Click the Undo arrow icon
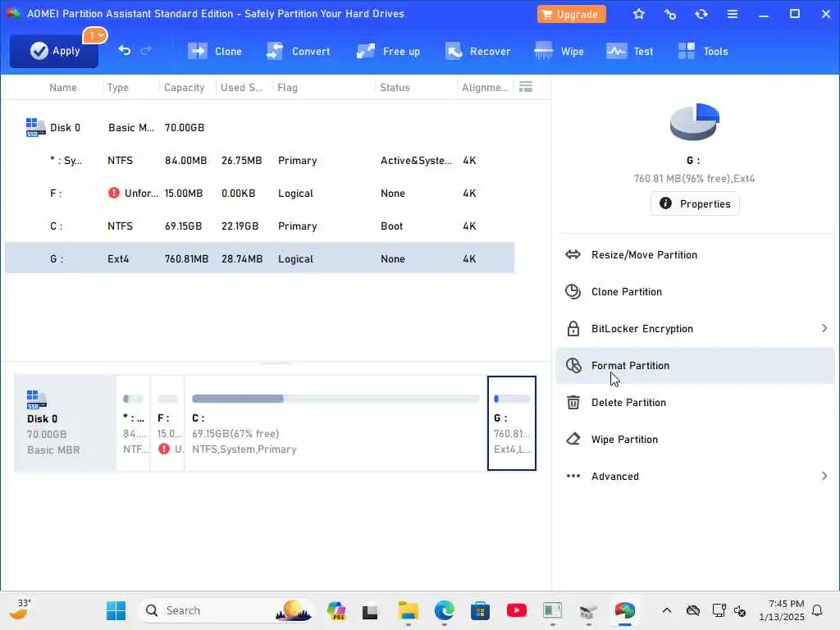Image resolution: width=840 pixels, height=630 pixels. point(125,50)
